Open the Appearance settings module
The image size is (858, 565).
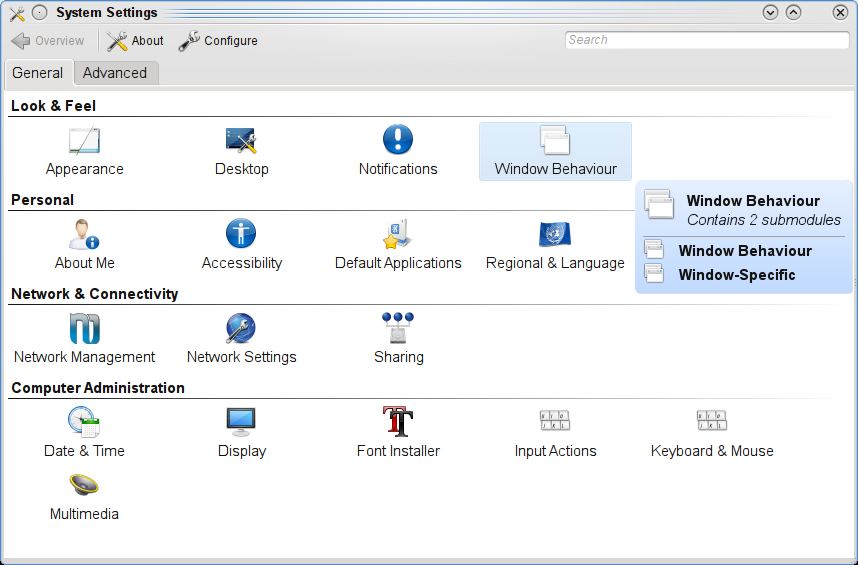[84, 151]
